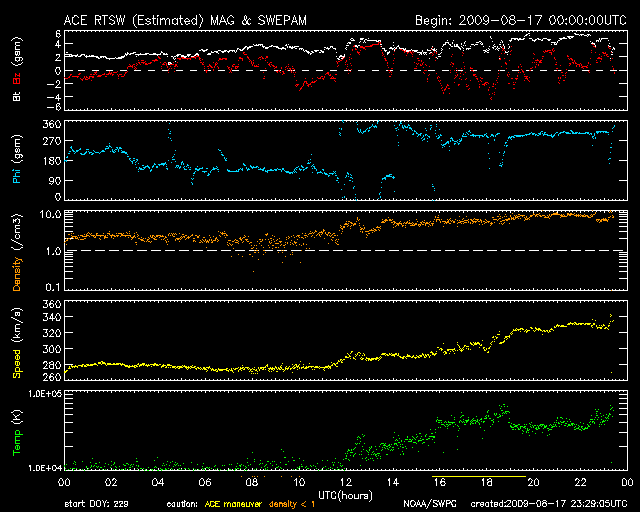Click the '-4' tick on the Bt Bz axis
Image resolution: width=640 pixels, height=512 pixels.
[x=54, y=97]
